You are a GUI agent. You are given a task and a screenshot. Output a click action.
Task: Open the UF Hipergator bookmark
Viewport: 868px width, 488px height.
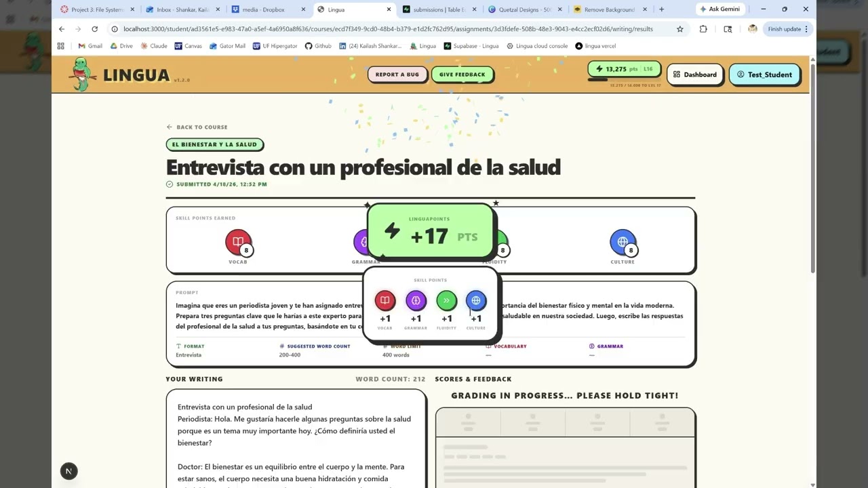(275, 46)
